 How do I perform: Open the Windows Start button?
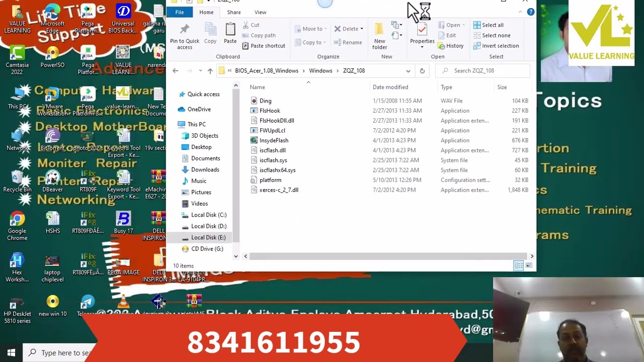pyautogui.click(x=11, y=352)
